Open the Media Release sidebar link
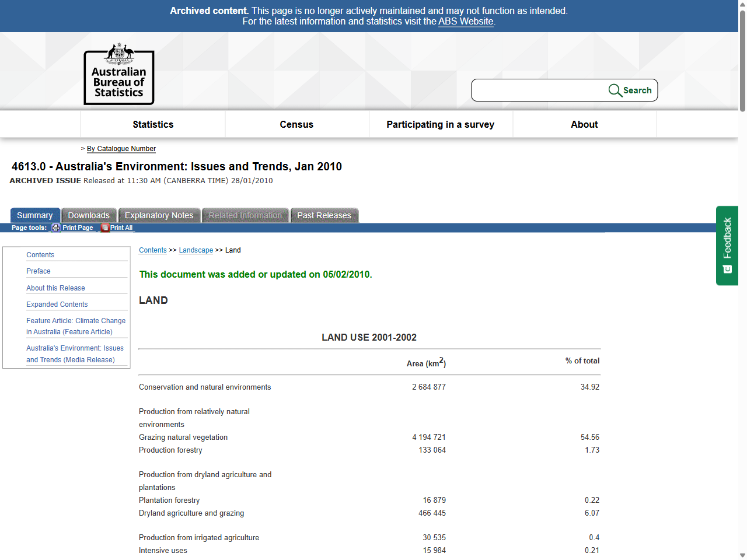The width and height of the screenshot is (747, 560). (x=75, y=354)
